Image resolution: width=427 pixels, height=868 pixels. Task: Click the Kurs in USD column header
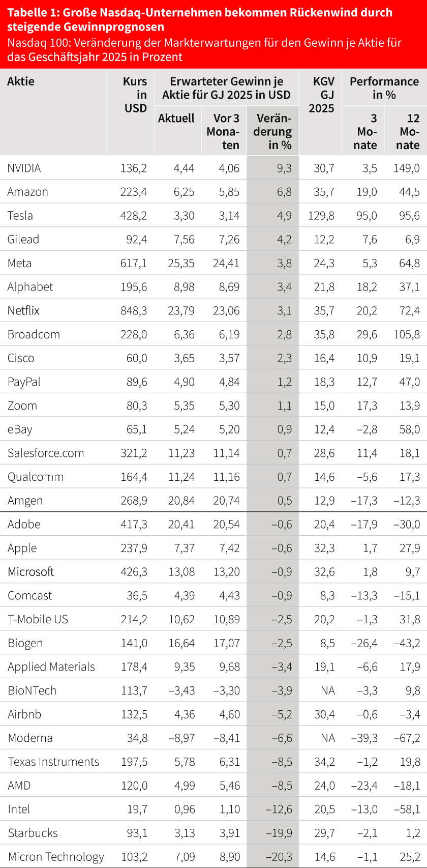(x=135, y=95)
